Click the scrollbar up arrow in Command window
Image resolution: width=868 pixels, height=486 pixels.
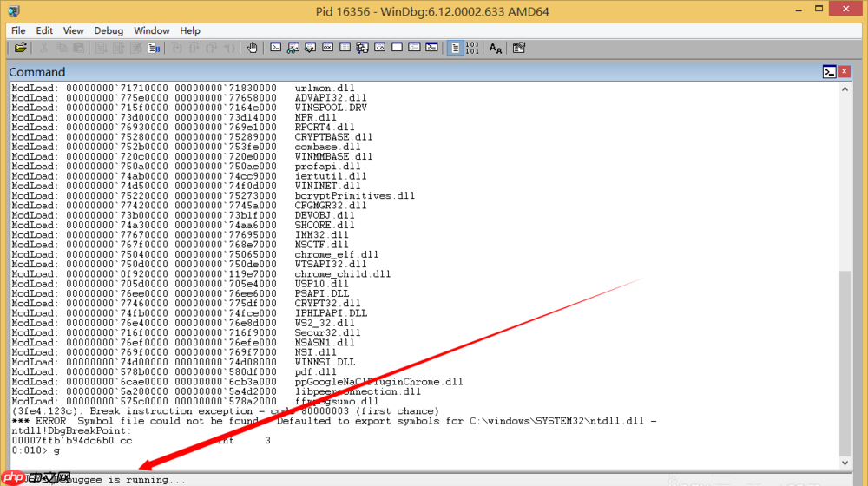pos(845,89)
